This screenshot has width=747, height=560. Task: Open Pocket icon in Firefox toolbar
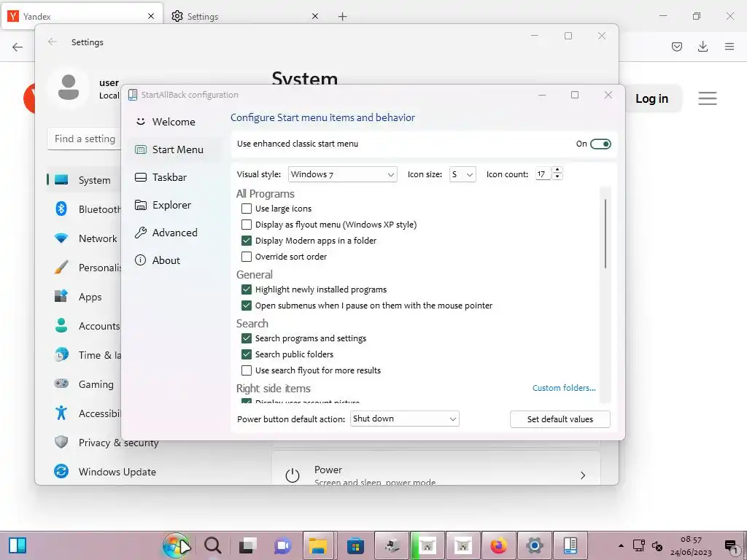tap(677, 47)
